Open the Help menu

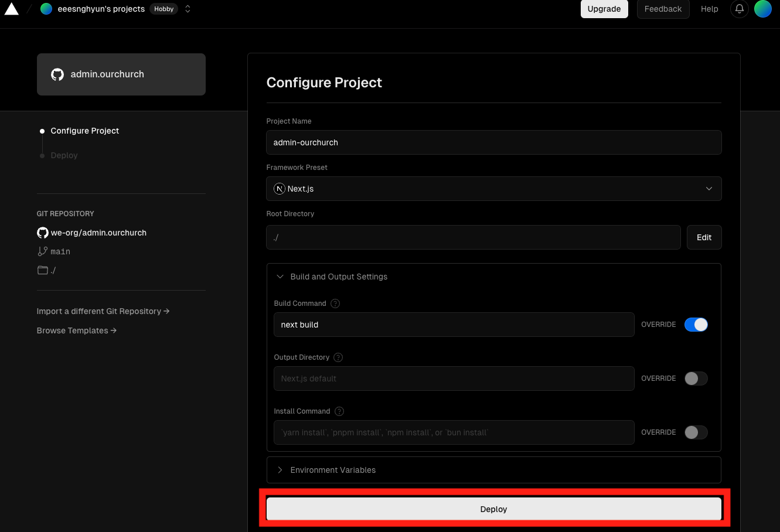click(710, 9)
